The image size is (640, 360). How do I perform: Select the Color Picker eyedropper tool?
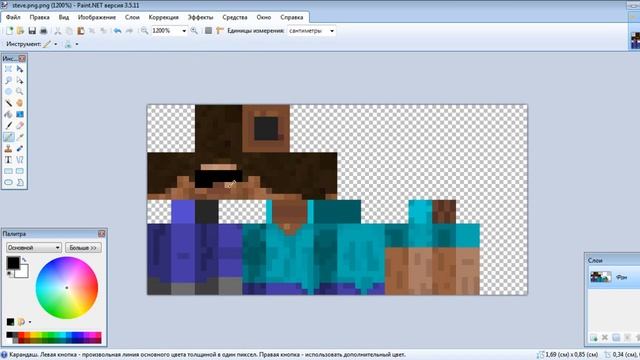tap(20, 137)
